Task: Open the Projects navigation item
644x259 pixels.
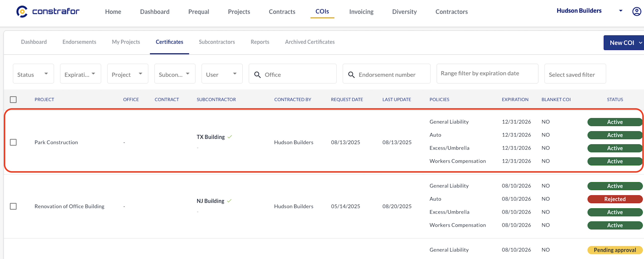Action: (239, 12)
